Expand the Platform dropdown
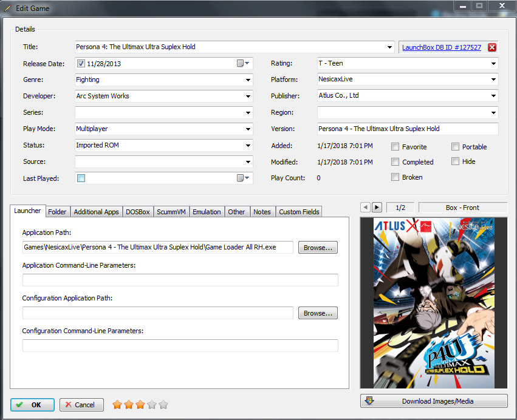This screenshot has height=420, width=517. pyautogui.click(x=493, y=80)
